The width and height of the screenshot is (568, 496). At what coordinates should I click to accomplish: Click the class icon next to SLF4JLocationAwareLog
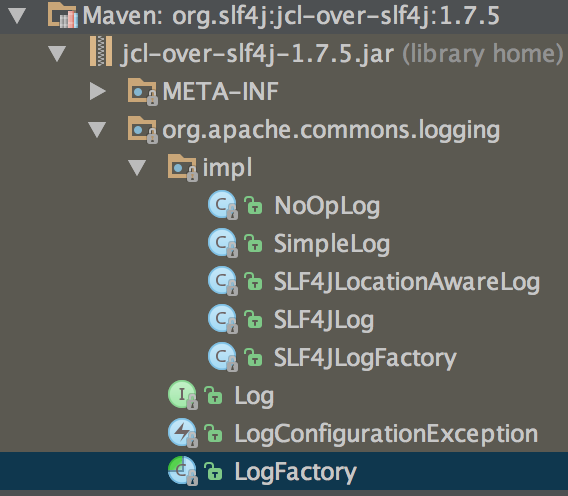223,281
